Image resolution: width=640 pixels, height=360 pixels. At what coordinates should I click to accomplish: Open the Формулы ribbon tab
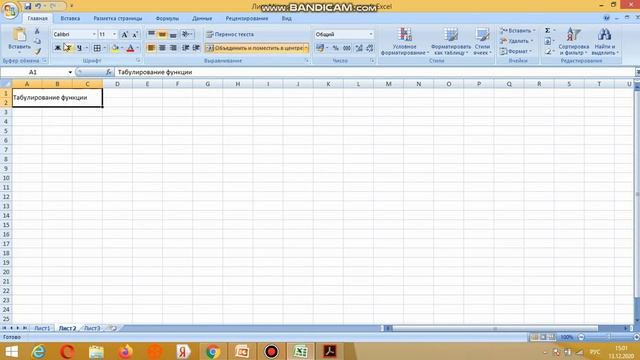click(x=167, y=18)
